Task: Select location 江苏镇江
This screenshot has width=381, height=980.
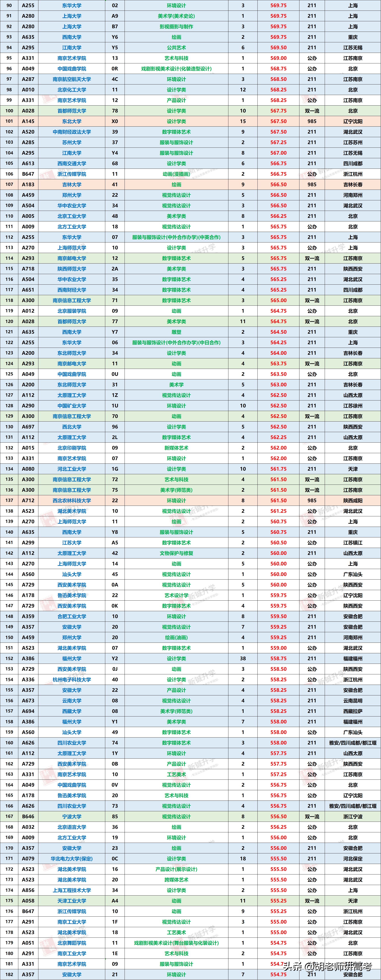Action: pos(353,543)
